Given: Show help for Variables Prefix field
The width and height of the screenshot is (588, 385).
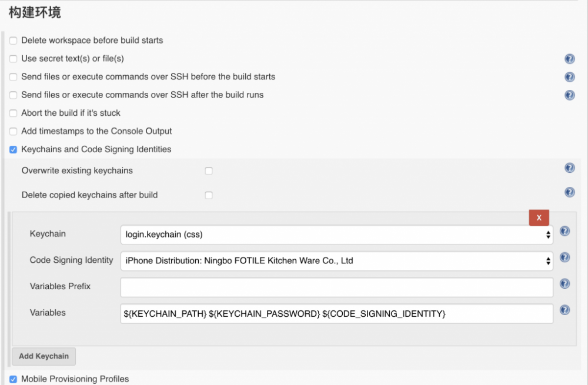Looking at the screenshot, I should (x=564, y=284).
